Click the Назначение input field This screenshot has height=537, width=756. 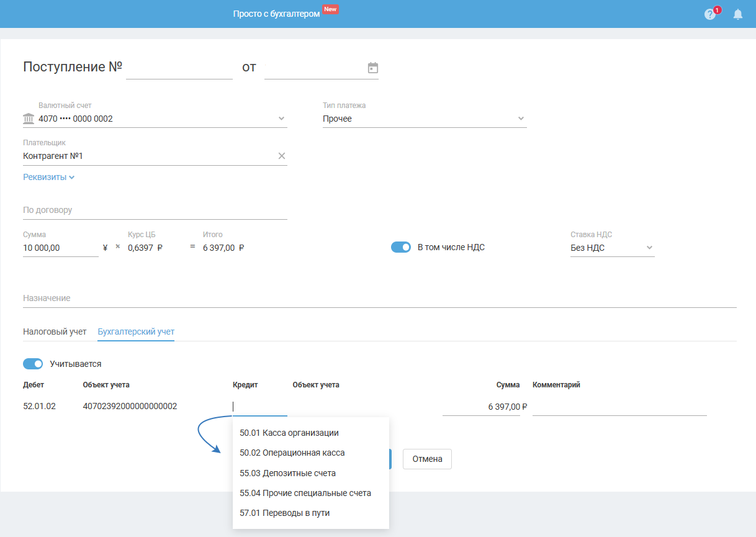(x=379, y=299)
